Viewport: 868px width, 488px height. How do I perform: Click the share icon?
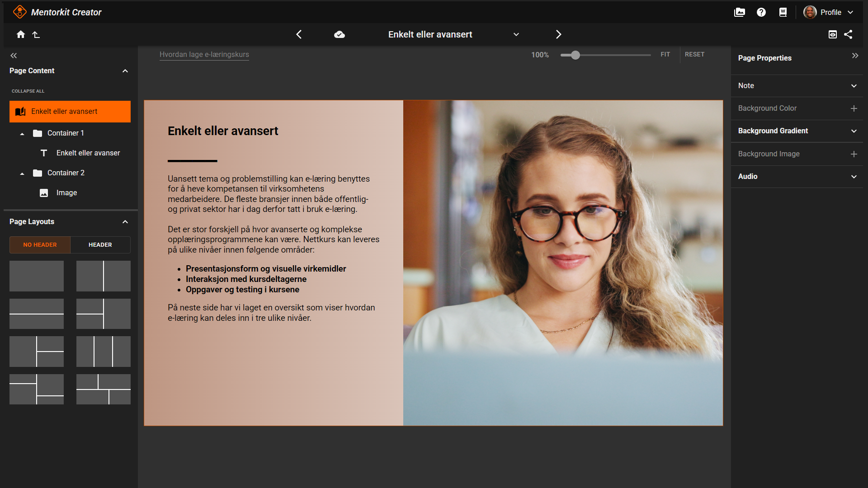848,34
